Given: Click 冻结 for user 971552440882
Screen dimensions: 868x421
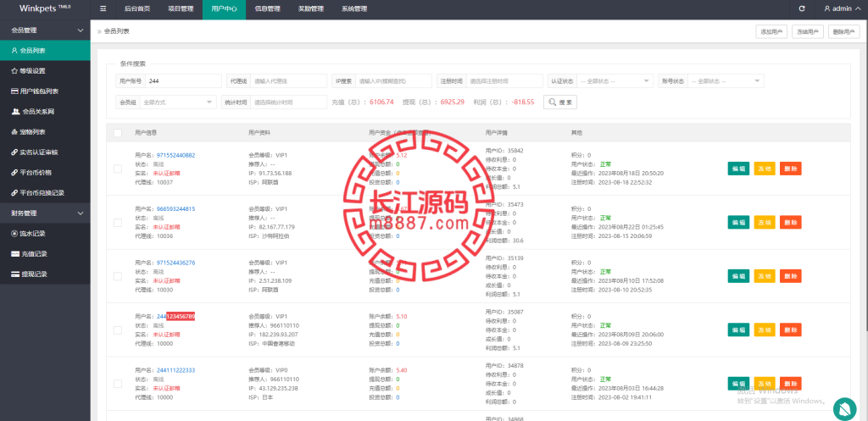Looking at the screenshot, I should pyautogui.click(x=765, y=169).
